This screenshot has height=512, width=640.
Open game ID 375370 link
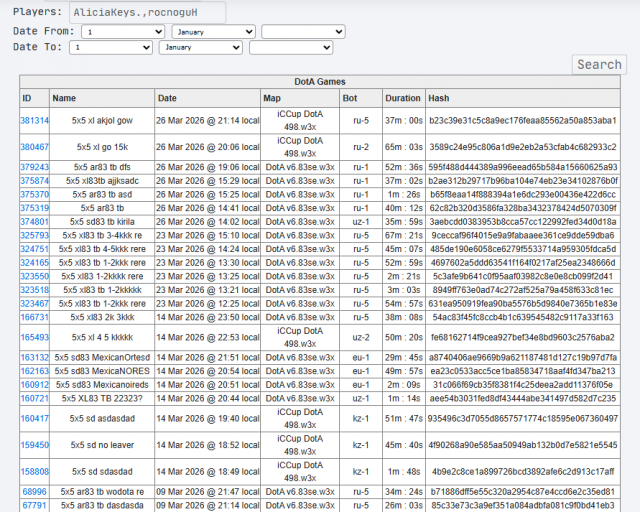(x=35, y=194)
